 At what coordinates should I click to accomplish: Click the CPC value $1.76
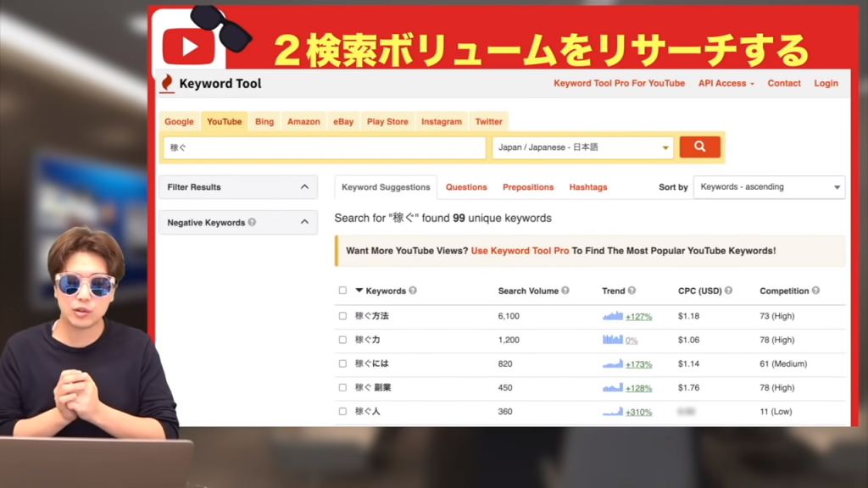click(688, 387)
